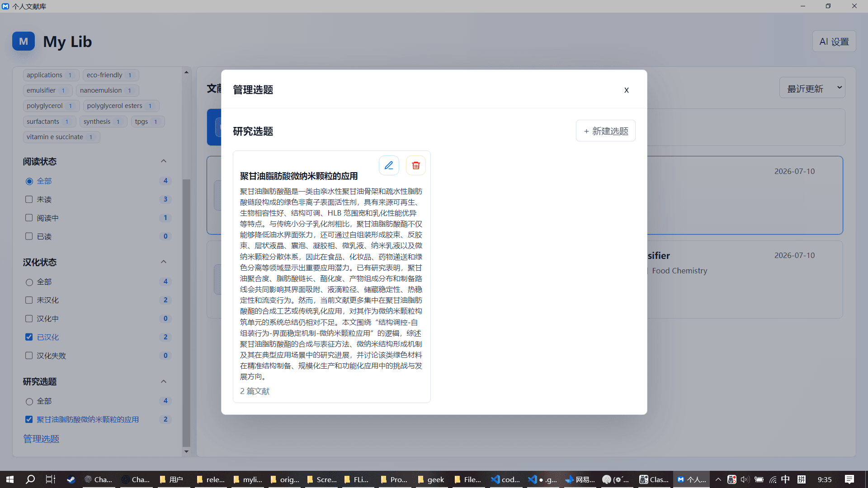868x488 pixels.
Task: Check the 未汉化 filter
Action: click(x=29, y=300)
